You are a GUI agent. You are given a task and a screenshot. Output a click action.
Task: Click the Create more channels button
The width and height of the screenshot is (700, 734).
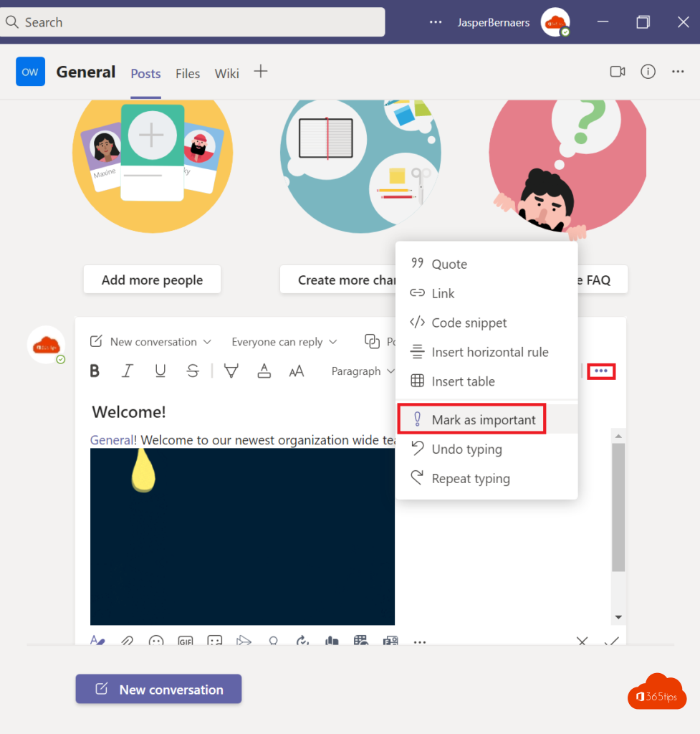click(x=338, y=280)
